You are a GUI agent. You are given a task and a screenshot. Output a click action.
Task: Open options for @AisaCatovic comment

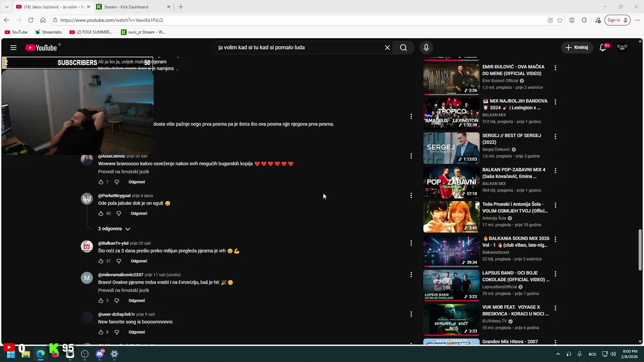pyautogui.click(x=411, y=156)
